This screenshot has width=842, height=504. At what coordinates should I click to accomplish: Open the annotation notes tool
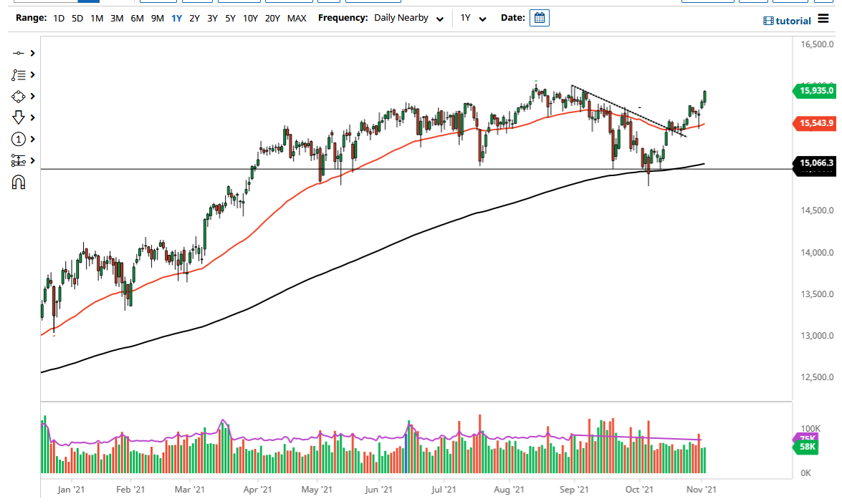click(18, 74)
